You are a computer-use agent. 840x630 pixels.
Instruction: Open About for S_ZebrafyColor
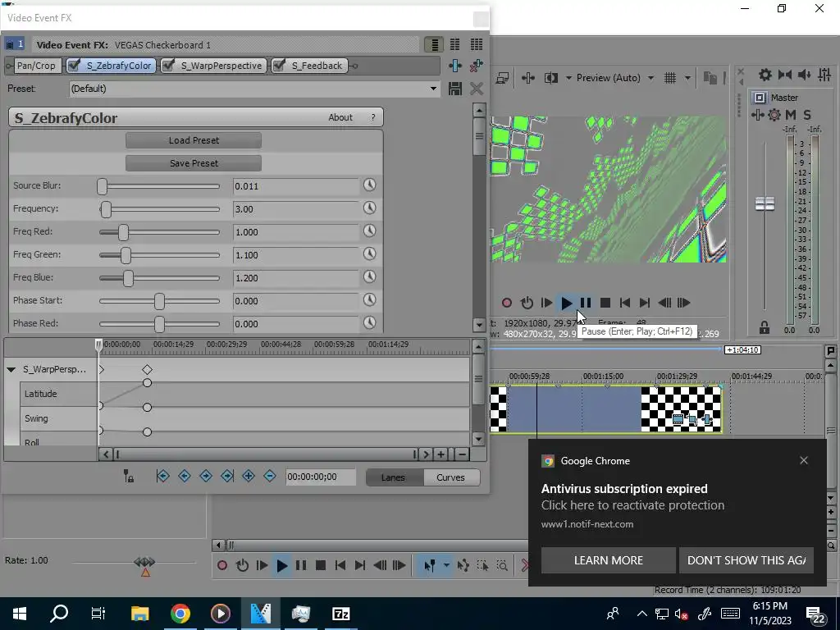[340, 117]
